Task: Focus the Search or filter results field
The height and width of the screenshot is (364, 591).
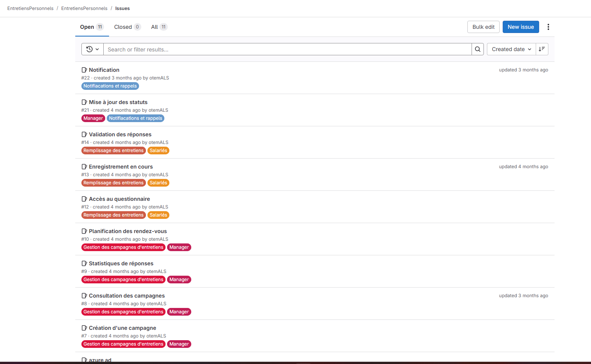Action: pyautogui.click(x=288, y=49)
